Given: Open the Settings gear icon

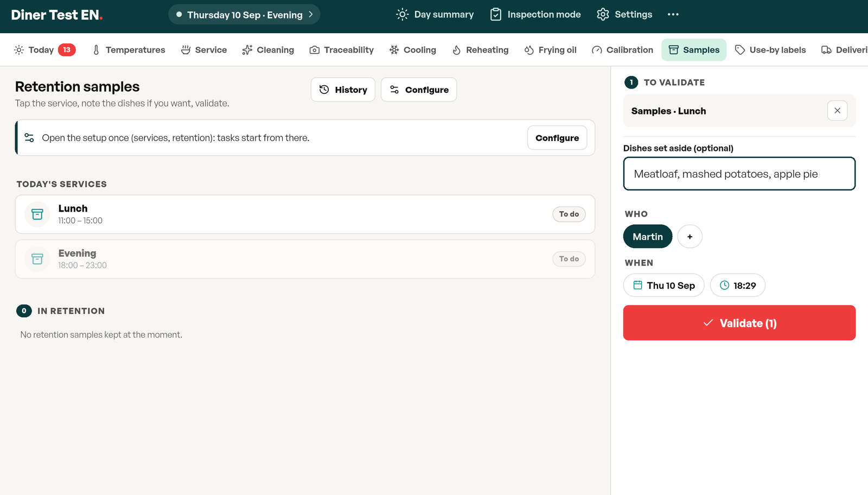Looking at the screenshot, I should (x=603, y=15).
